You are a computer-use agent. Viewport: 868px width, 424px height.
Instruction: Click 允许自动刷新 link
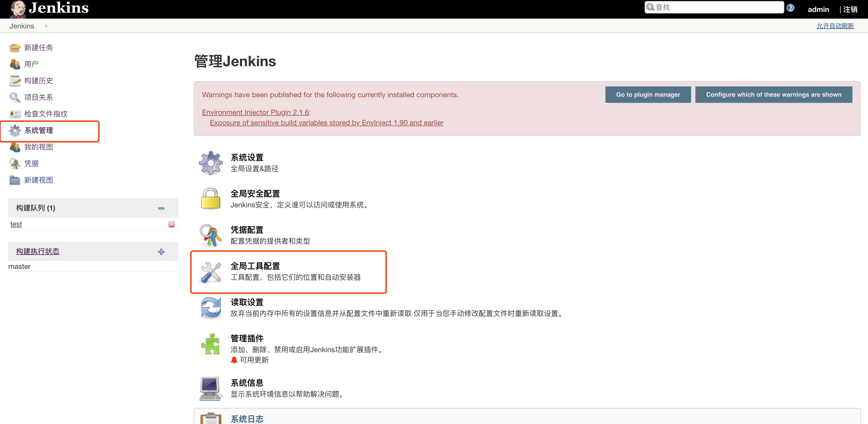click(x=835, y=26)
